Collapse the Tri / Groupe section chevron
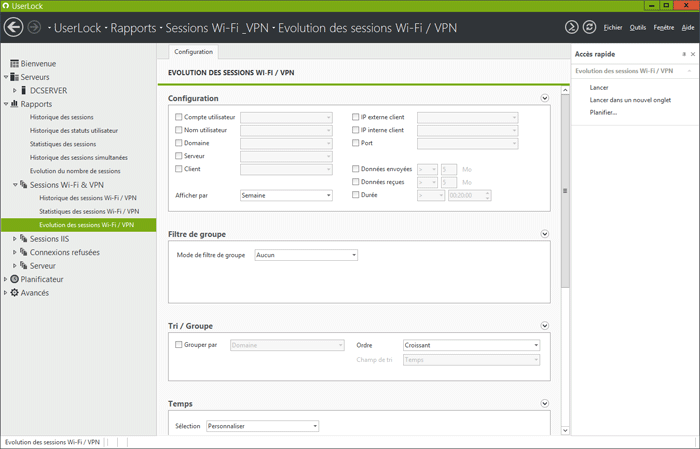700x449 pixels. (x=545, y=325)
